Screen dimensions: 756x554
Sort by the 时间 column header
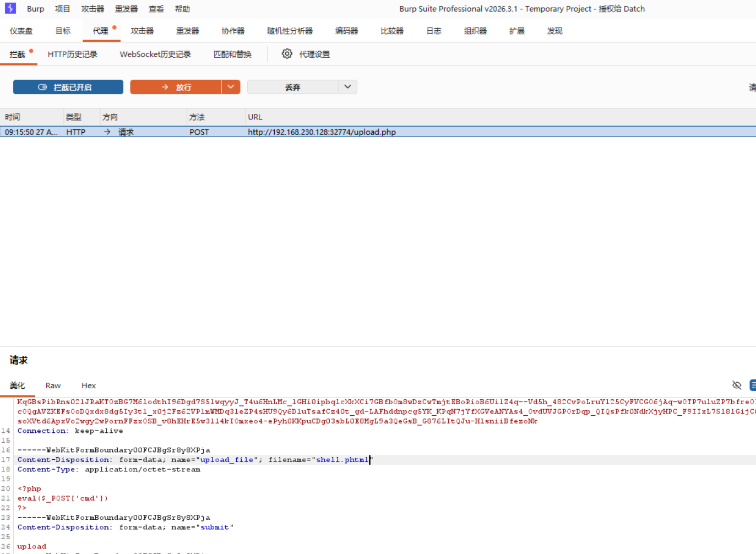point(32,117)
